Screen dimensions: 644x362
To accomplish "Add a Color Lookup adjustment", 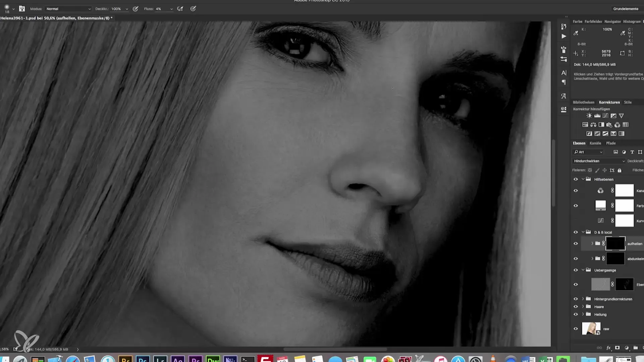I will [x=626, y=125].
